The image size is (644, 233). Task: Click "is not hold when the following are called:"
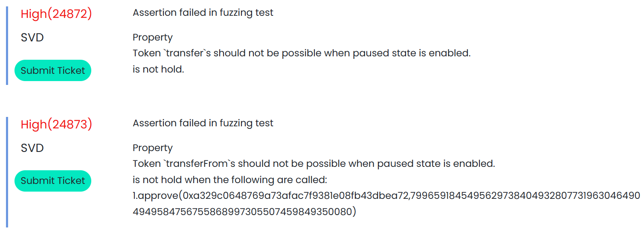tap(229, 180)
